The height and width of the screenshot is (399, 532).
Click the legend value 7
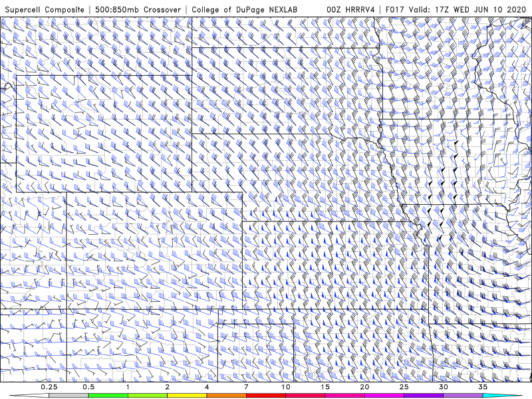point(246,387)
